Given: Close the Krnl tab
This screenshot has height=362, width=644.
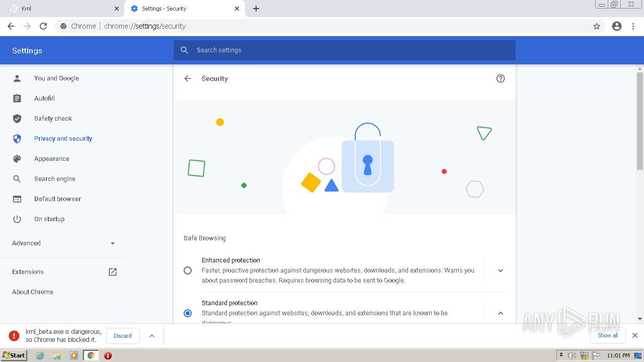Looking at the screenshot, I should [117, 9].
